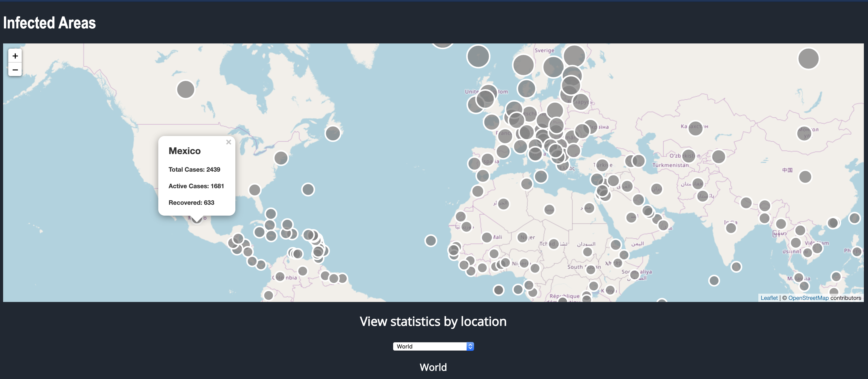Viewport: 868px width, 379px height.
Task: Click the marker in central China
Action: click(805, 177)
